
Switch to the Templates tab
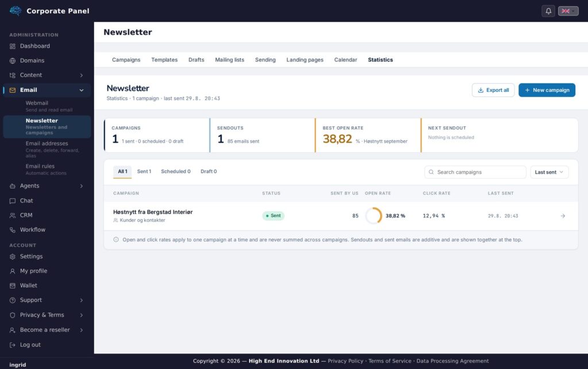coord(164,60)
